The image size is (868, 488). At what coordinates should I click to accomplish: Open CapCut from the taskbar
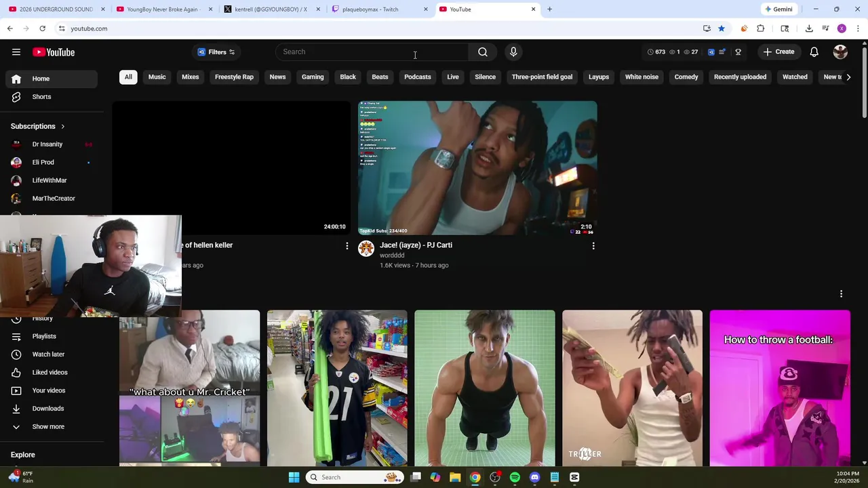pyautogui.click(x=574, y=477)
